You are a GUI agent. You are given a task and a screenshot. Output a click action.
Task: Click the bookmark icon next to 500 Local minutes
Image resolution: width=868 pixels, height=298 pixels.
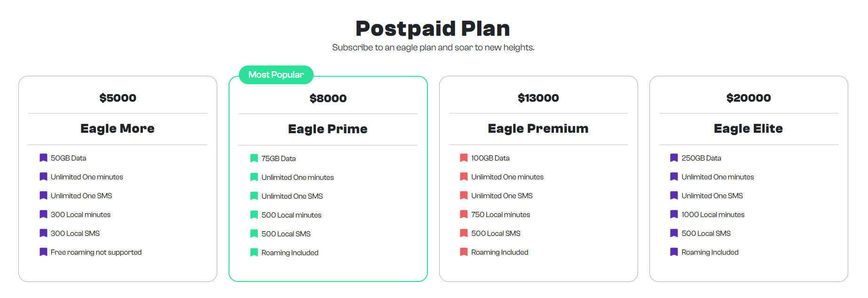(x=254, y=215)
